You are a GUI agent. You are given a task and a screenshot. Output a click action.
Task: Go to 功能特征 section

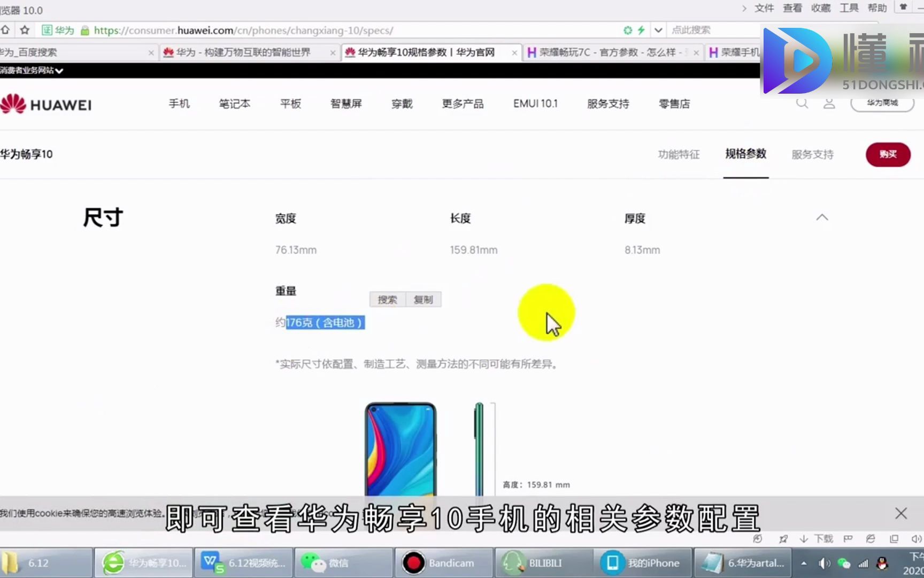click(x=679, y=154)
